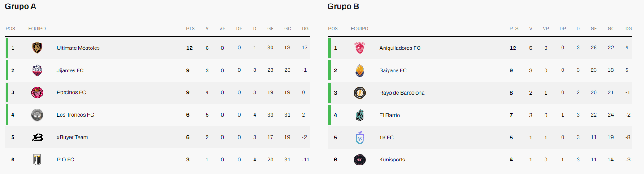Click the Porcinos FC pig crest logo
The width and height of the screenshot is (644, 174).
[x=37, y=92]
